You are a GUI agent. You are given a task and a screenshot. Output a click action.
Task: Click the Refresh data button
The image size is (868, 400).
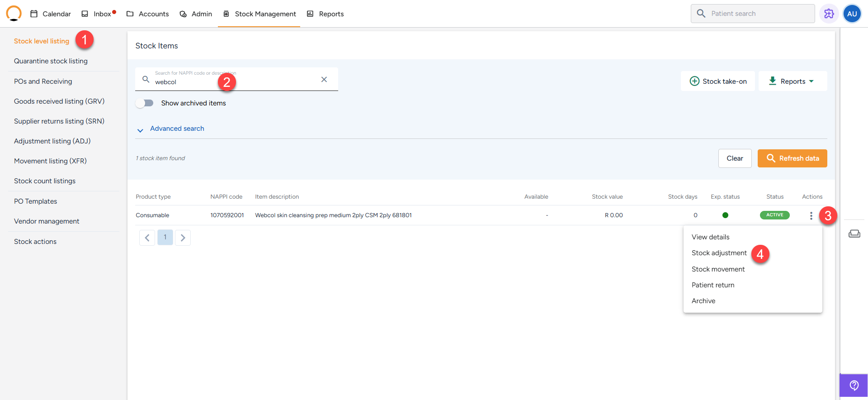792,158
